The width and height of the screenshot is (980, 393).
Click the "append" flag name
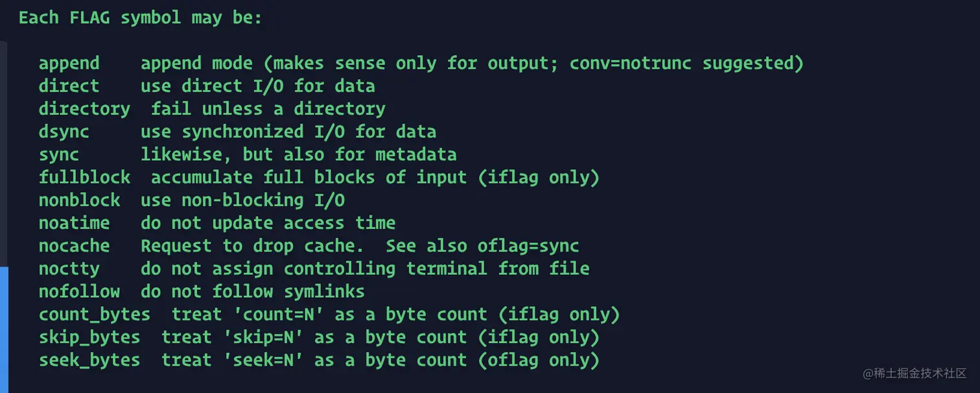click(x=69, y=64)
